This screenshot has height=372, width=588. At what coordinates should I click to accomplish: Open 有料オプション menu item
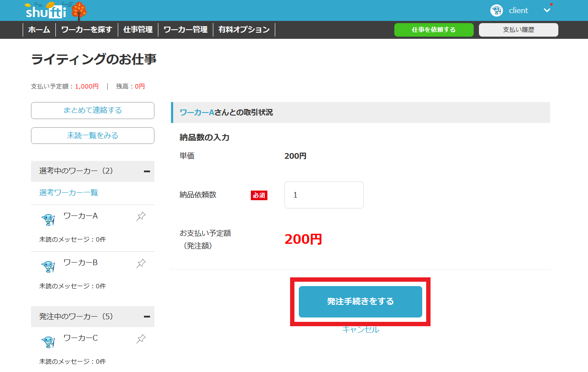point(244,30)
